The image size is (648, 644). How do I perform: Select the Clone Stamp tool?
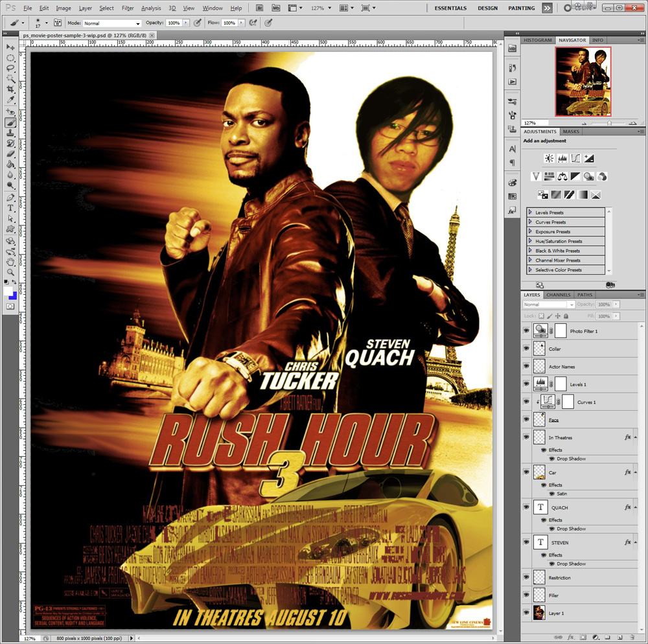[x=10, y=133]
